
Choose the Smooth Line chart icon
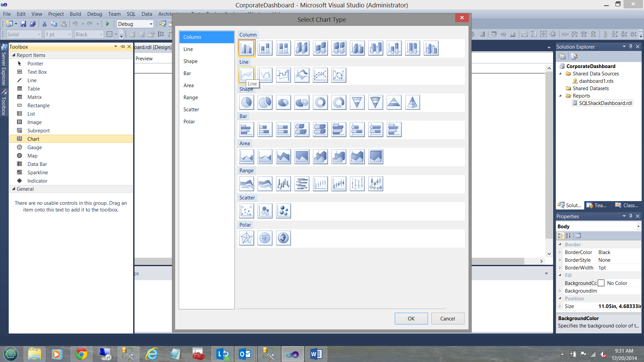click(265, 75)
